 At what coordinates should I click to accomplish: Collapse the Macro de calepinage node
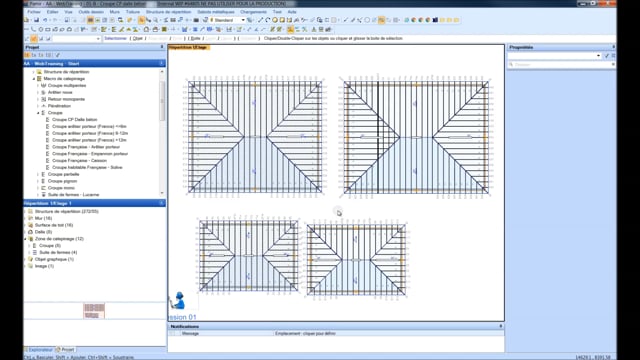34,79
